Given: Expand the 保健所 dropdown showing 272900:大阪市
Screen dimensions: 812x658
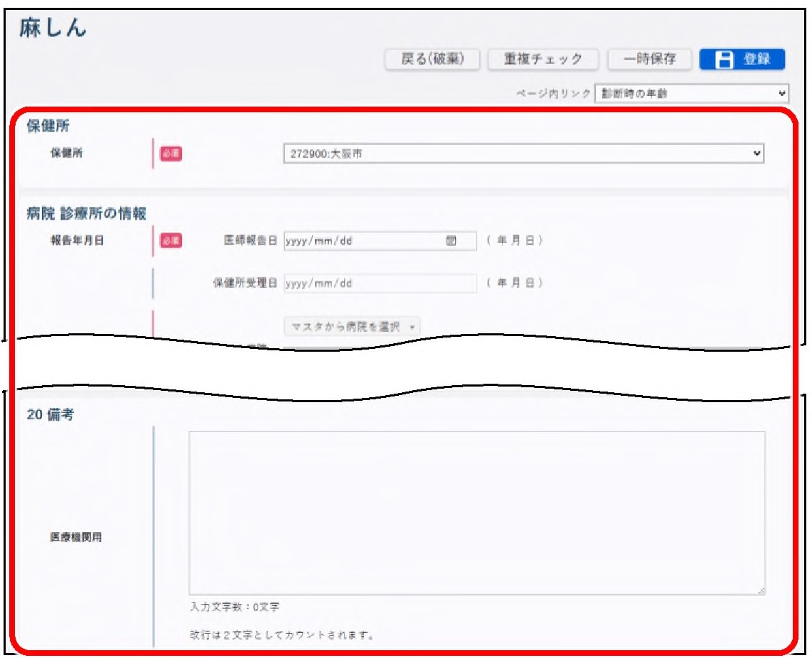Looking at the screenshot, I should point(523,153).
